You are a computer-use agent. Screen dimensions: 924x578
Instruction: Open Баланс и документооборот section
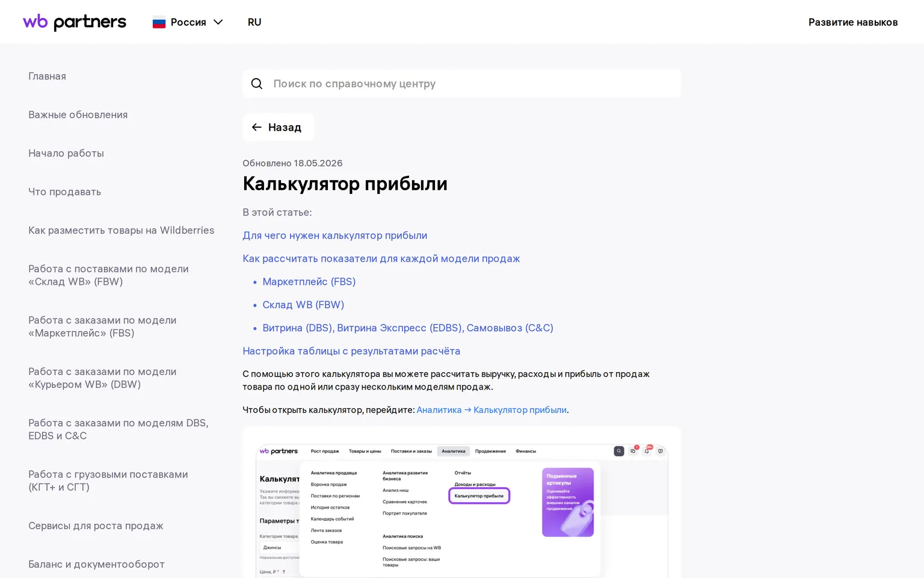click(96, 564)
